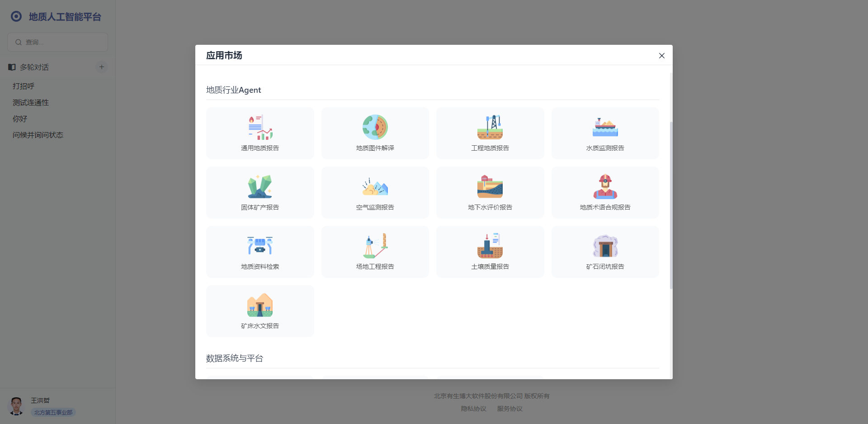Select the 空气监测报告 icon
Image resolution: width=868 pixels, height=424 pixels.
pyautogui.click(x=375, y=187)
